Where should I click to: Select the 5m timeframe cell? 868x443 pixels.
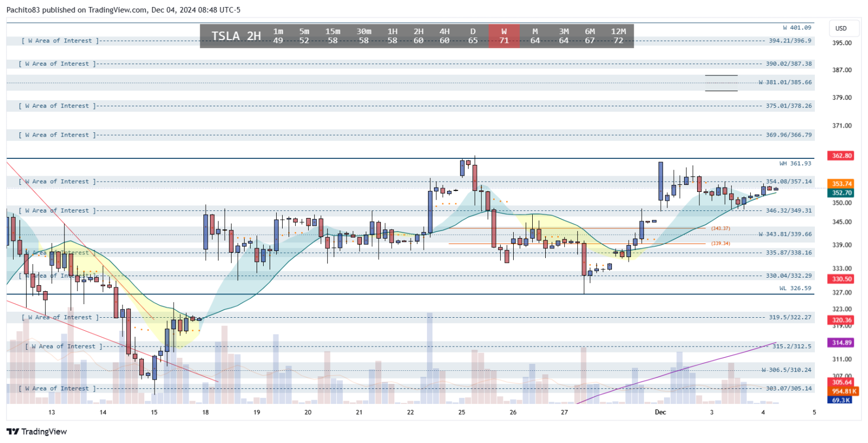(x=304, y=36)
